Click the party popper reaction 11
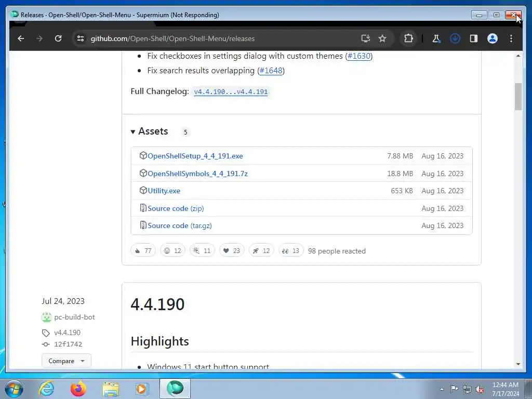The image size is (532, 399). coord(202,251)
